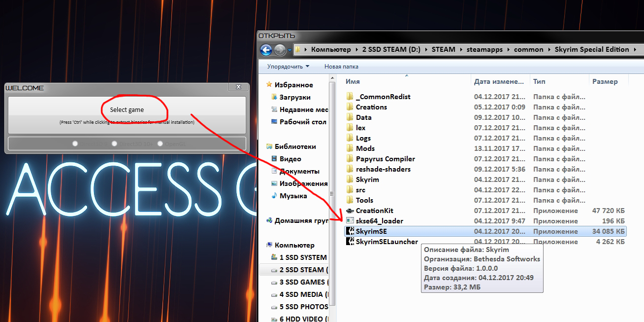Select the OpenGL radio button
The height and width of the screenshot is (322, 644).
pyautogui.click(x=160, y=143)
